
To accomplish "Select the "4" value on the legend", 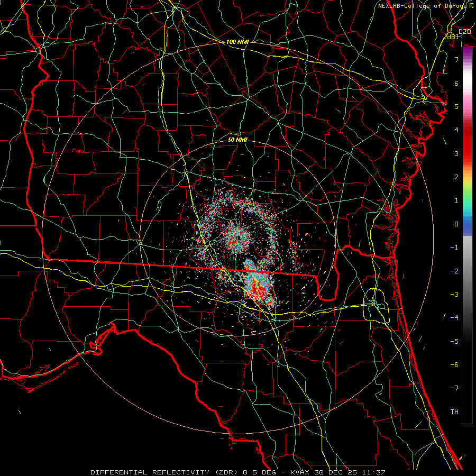I will pyautogui.click(x=456, y=130).
